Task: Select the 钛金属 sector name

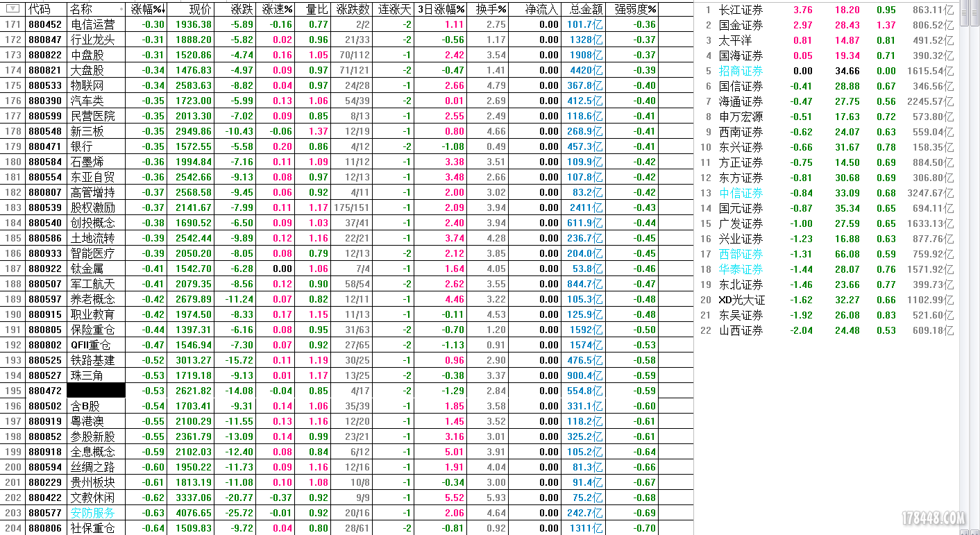Action: tap(87, 269)
